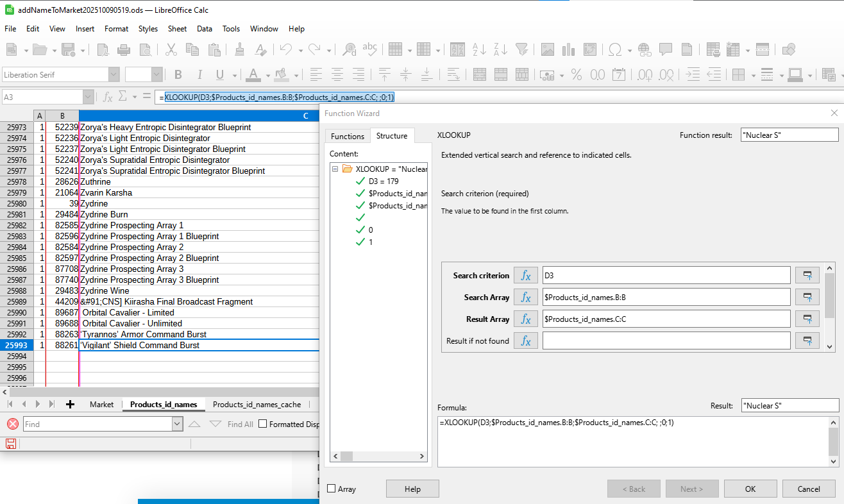Open the Find history dropdown arrow
844x504 pixels.
click(x=177, y=424)
